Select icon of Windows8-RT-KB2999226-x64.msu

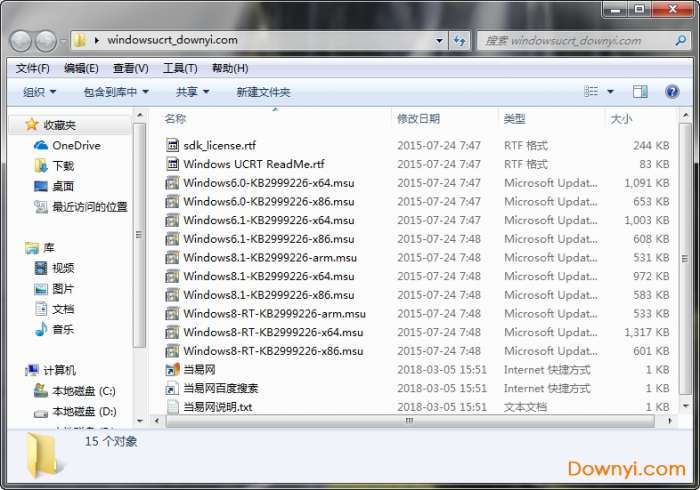coord(172,332)
